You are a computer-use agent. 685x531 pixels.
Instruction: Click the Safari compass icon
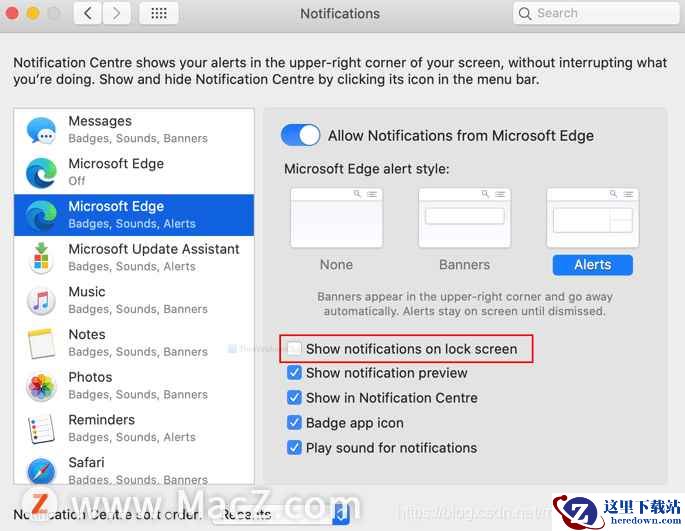(41, 471)
